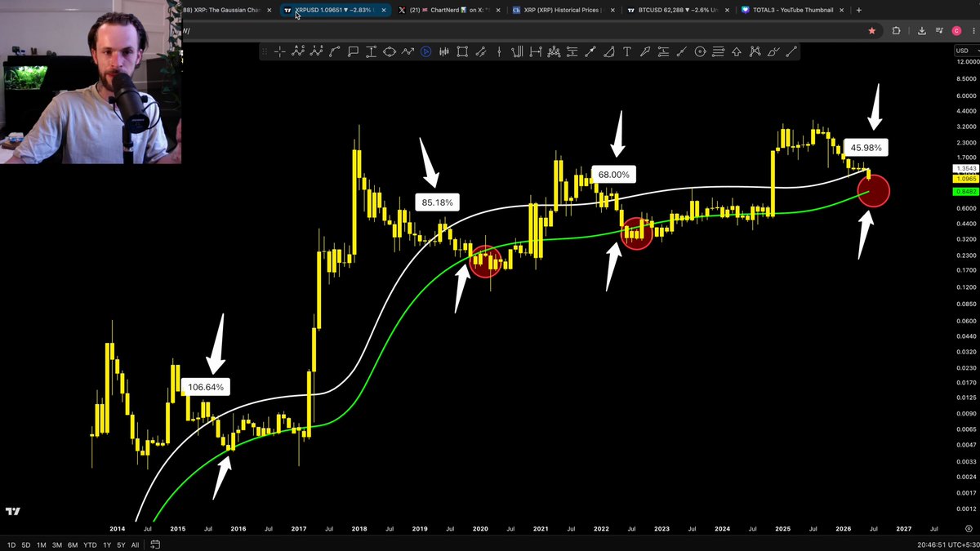Click the 106.64% chart label
Viewport: 980px width, 551px height.
(x=206, y=387)
